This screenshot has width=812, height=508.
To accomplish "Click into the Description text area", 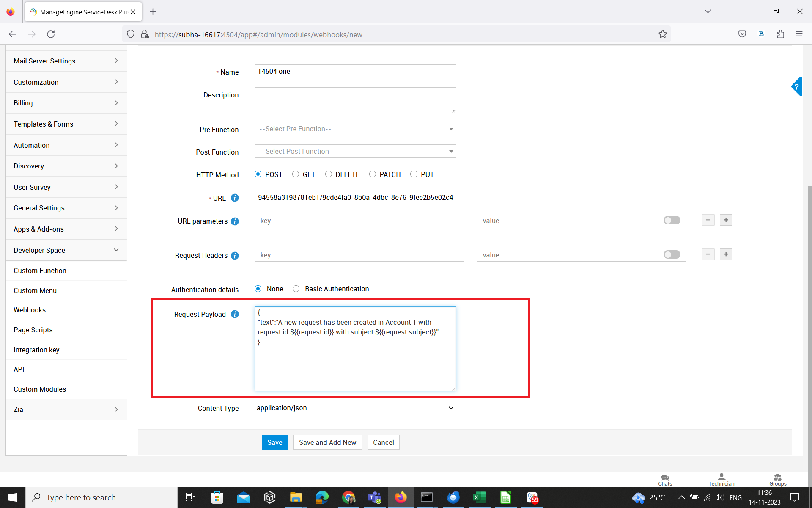I will click(355, 100).
